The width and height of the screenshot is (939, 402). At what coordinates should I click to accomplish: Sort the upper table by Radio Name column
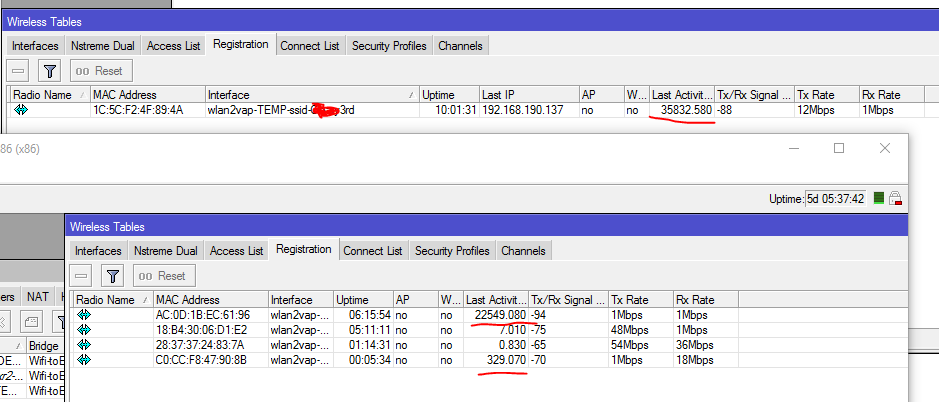(x=44, y=94)
